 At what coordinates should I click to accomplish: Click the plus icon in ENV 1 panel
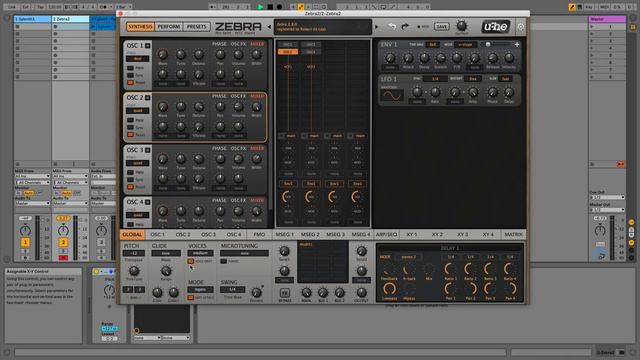pos(517,44)
